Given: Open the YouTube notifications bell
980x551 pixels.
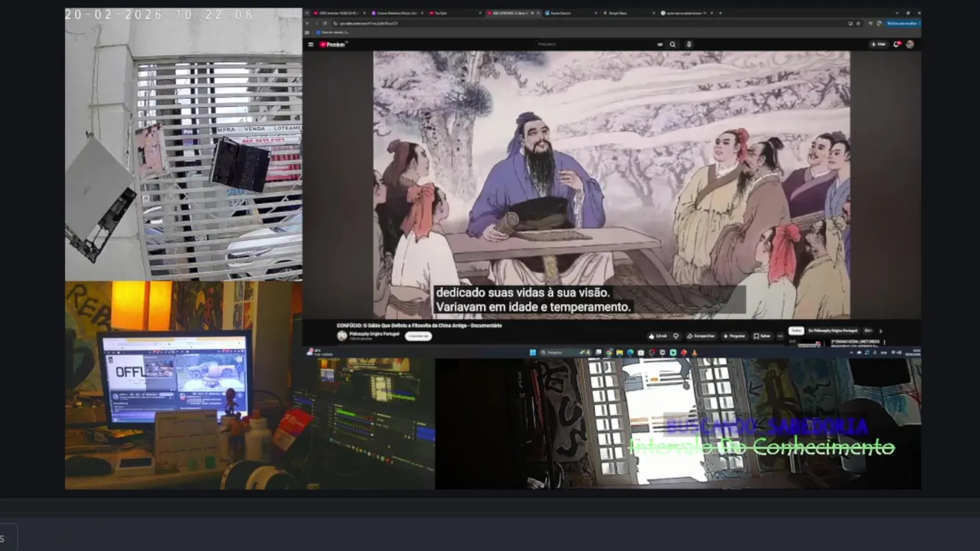Looking at the screenshot, I should click(x=896, y=44).
